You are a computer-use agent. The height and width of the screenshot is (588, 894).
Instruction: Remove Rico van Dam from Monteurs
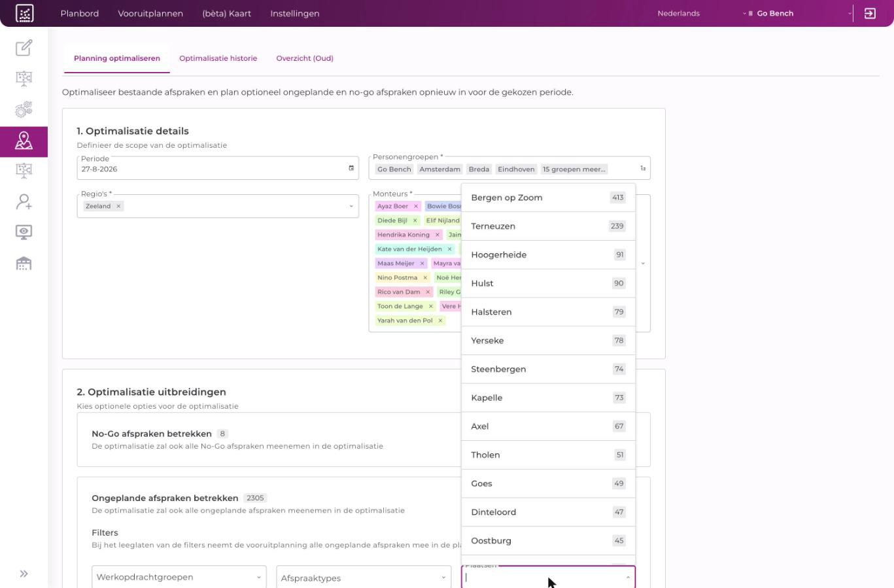tap(428, 292)
